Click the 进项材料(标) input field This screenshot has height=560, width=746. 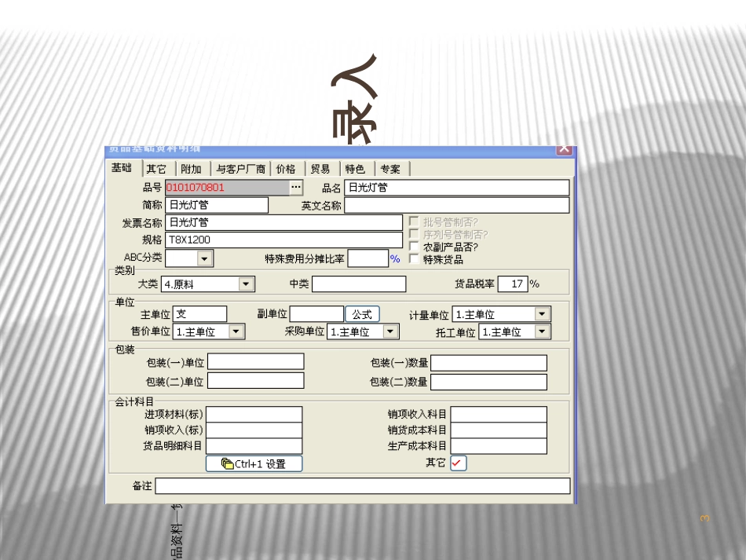(254, 415)
